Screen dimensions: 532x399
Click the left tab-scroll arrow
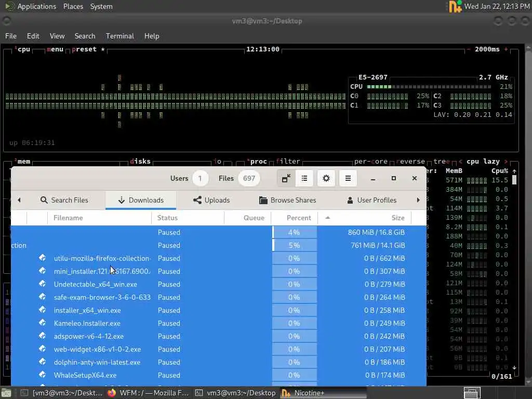click(19, 200)
